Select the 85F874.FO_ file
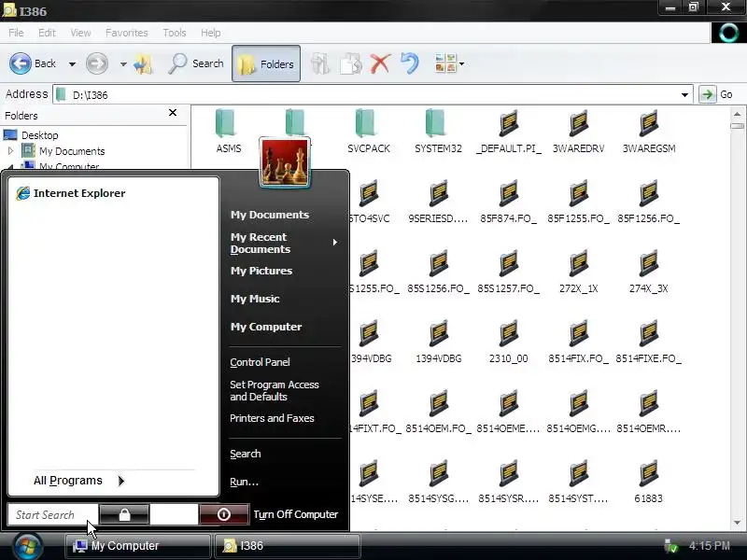The width and height of the screenshot is (747, 560). click(508, 202)
